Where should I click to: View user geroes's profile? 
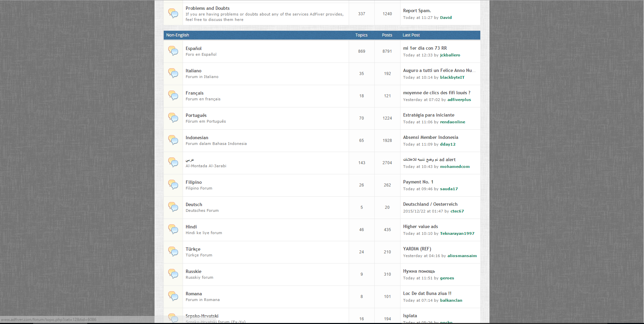[447, 278]
